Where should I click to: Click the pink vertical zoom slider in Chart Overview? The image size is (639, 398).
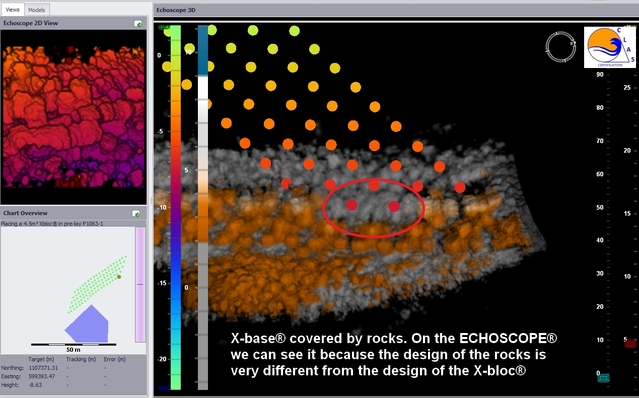coord(140,285)
